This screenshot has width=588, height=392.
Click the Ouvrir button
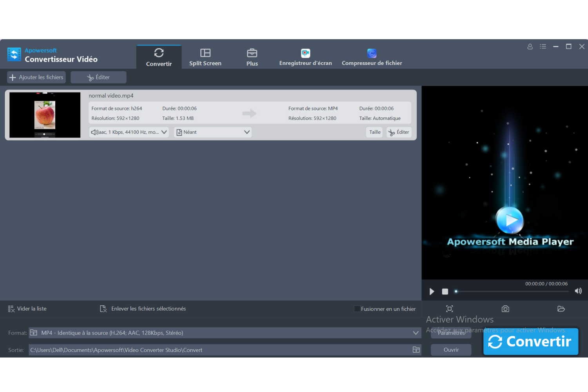(x=451, y=350)
